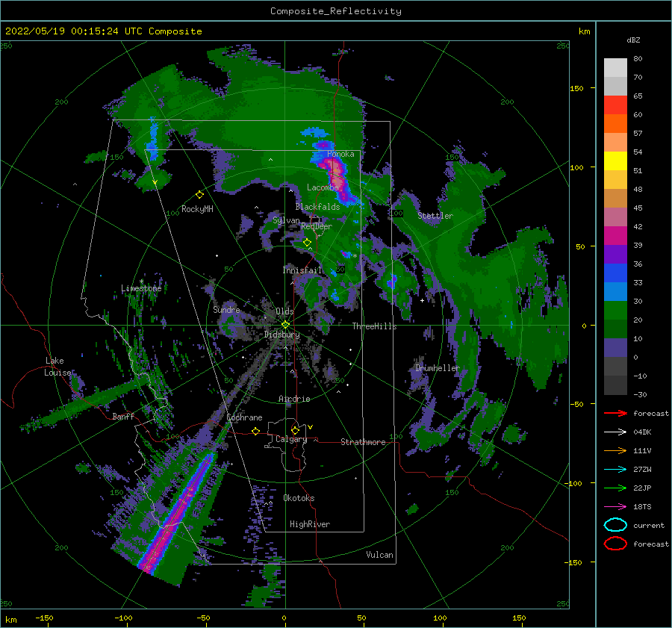Click the Calgary city label
This screenshot has width=672, height=628.
[291, 439]
